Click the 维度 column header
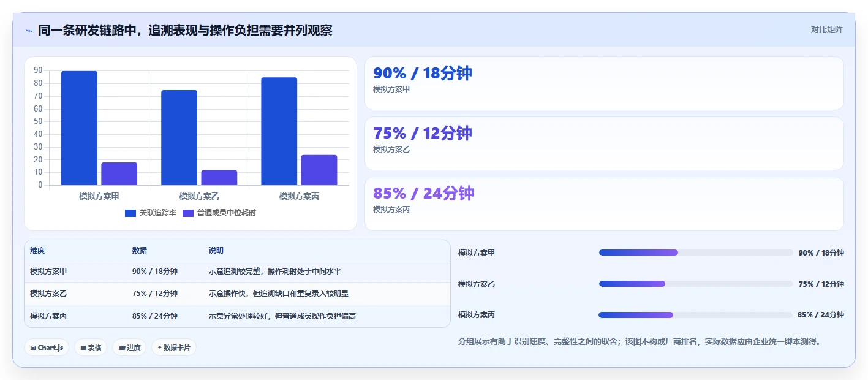The image size is (868, 380). [37, 251]
